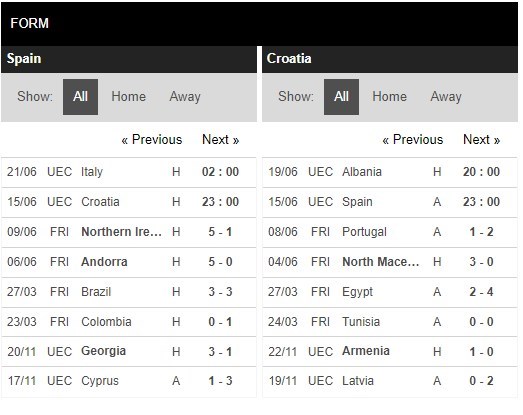Select the All filter under Croatia
The height and width of the screenshot is (415, 523).
pyautogui.click(x=341, y=97)
